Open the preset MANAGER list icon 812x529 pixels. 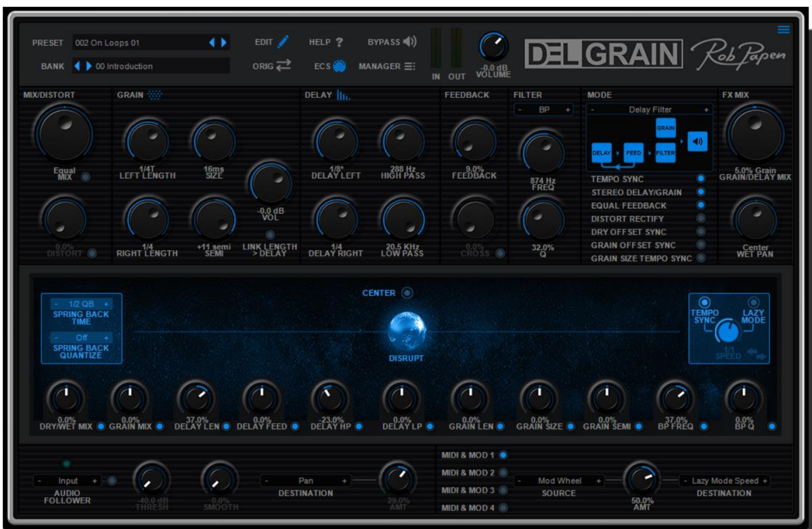410,66
